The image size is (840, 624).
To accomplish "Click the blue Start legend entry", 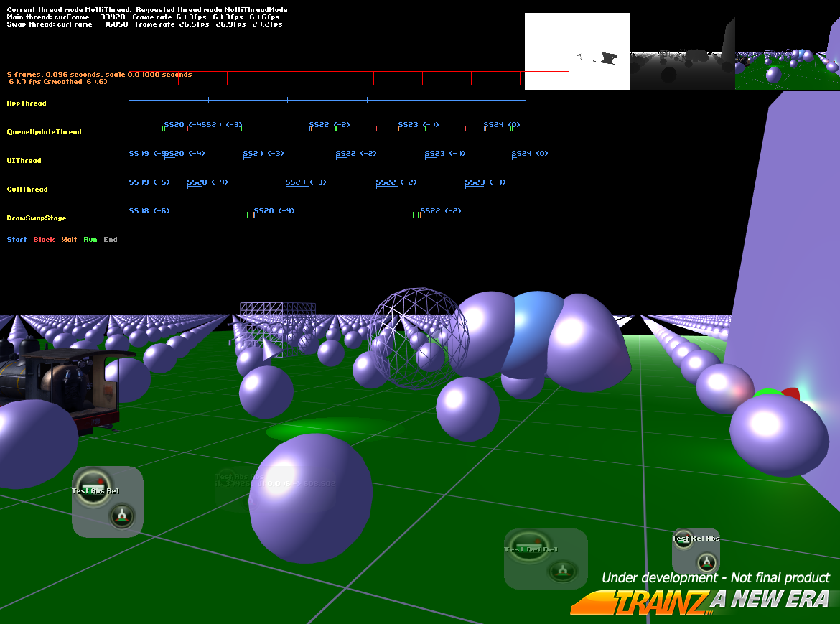I will click(x=17, y=240).
